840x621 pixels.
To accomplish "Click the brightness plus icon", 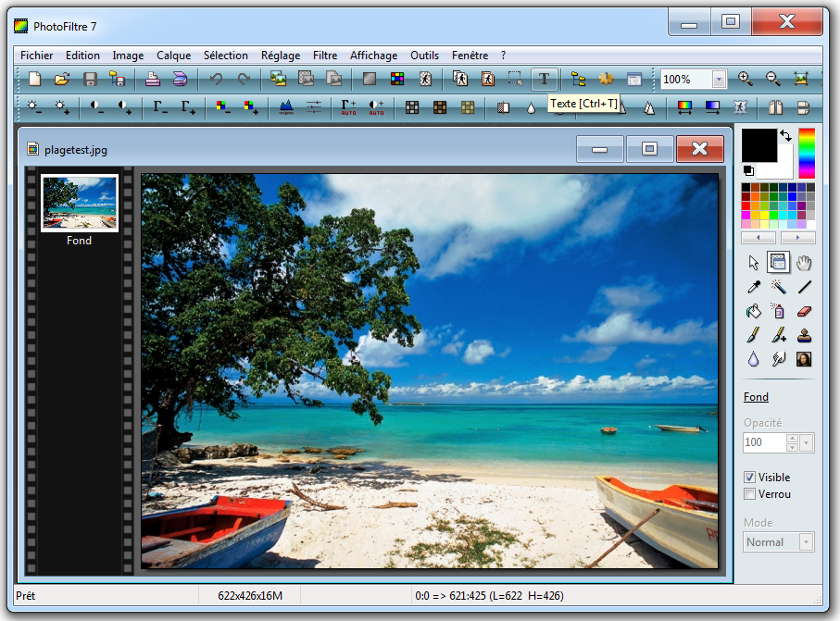I will pos(62,107).
